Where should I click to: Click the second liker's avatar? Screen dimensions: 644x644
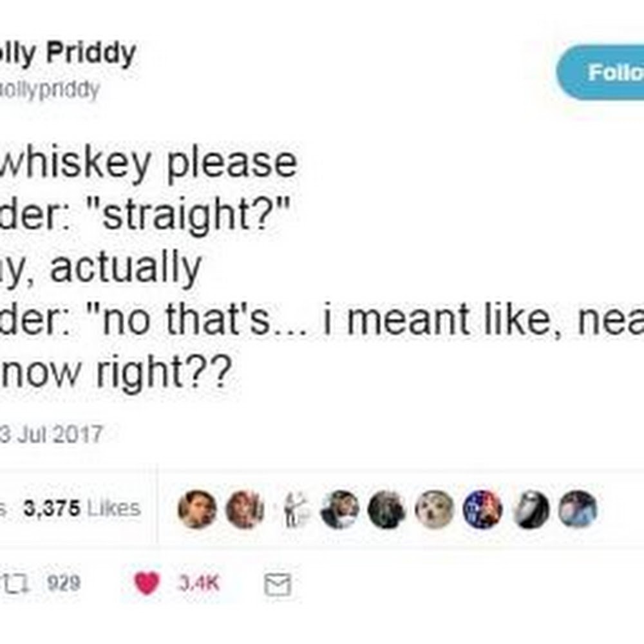click(x=243, y=509)
